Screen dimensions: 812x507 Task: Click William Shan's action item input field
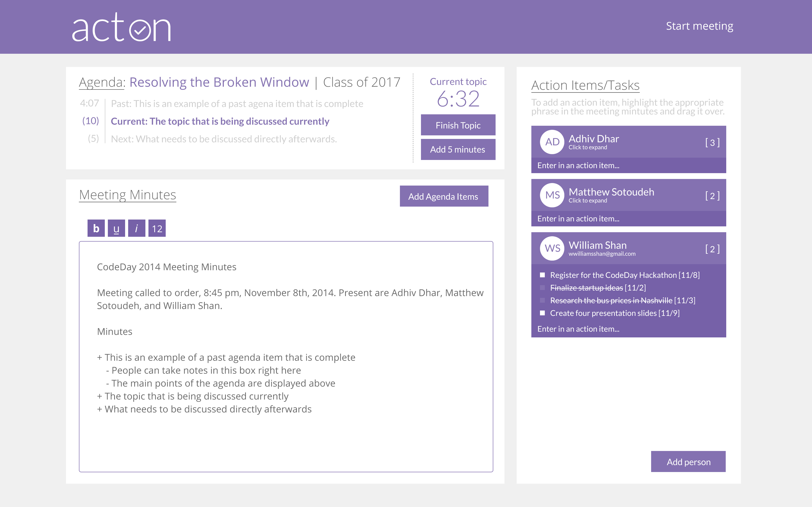point(628,329)
